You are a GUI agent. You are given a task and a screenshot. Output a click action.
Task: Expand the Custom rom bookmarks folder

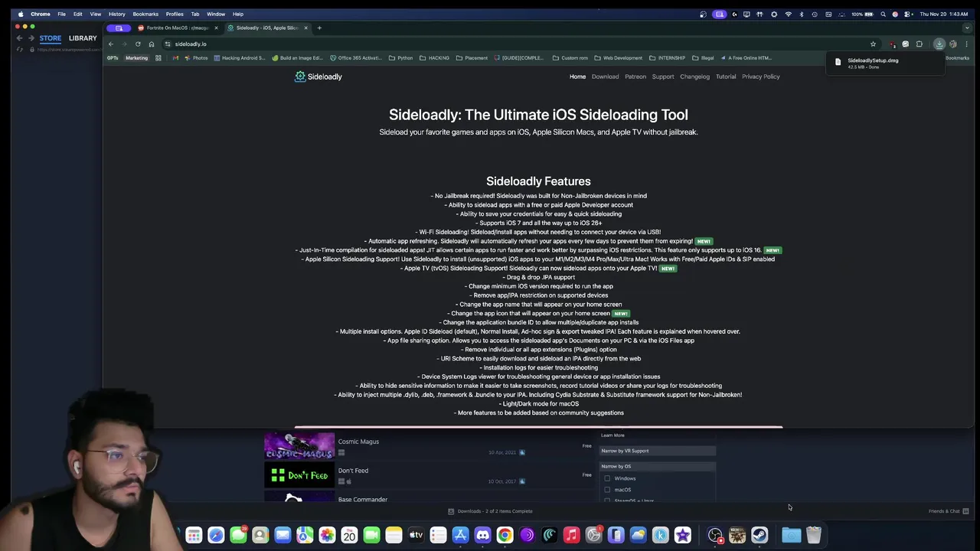(x=570, y=58)
